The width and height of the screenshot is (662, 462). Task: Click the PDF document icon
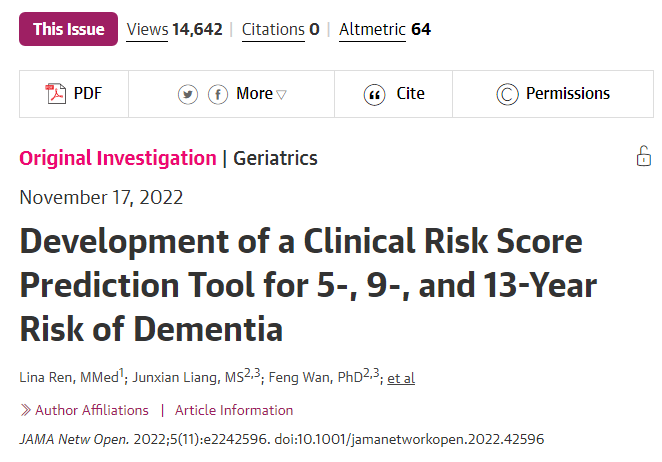point(56,94)
